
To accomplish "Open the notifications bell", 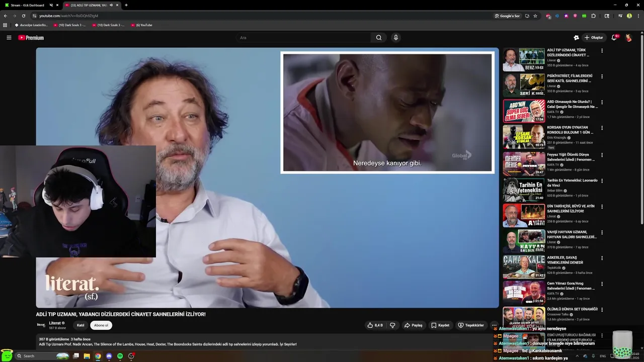I will [x=614, y=38].
